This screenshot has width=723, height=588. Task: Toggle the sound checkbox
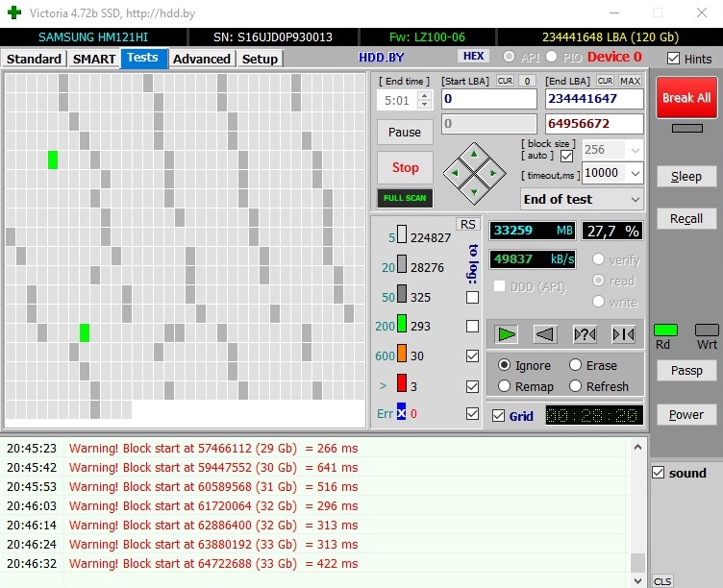point(658,473)
